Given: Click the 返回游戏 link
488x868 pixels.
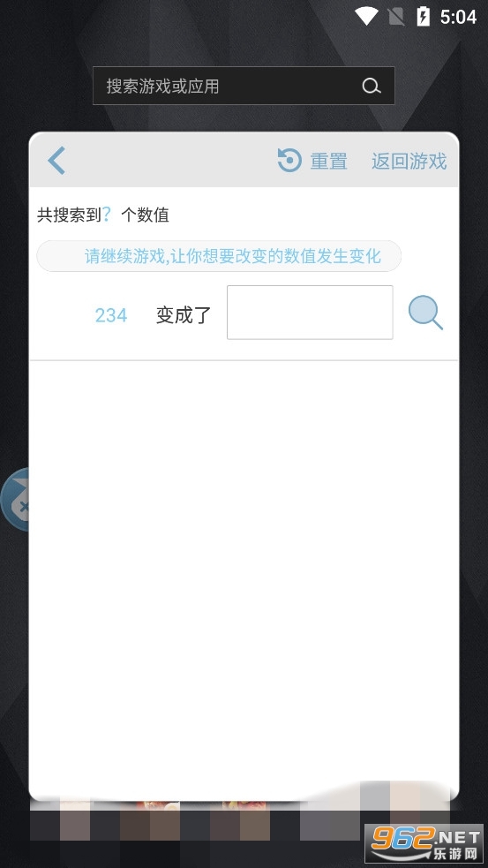Looking at the screenshot, I should (x=409, y=161).
